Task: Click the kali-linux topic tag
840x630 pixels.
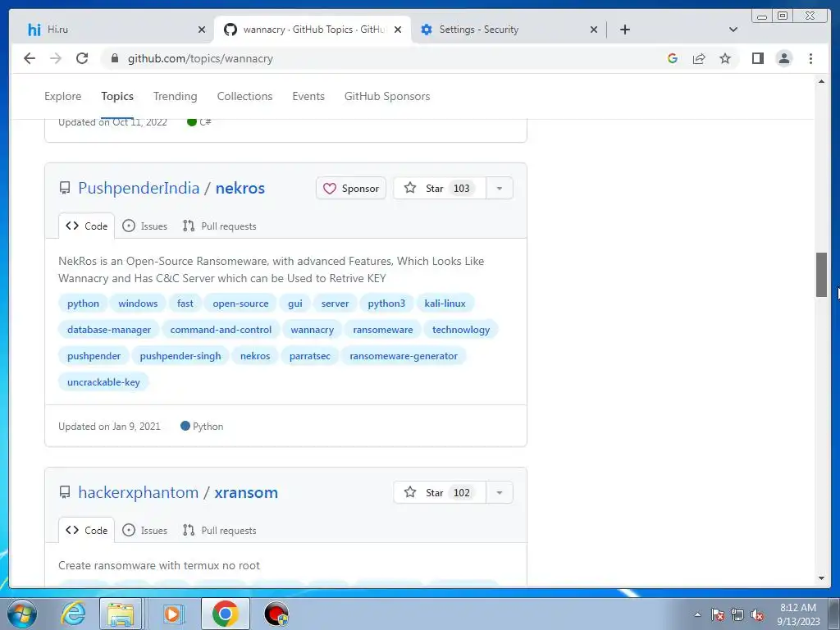Action: pyautogui.click(x=445, y=304)
